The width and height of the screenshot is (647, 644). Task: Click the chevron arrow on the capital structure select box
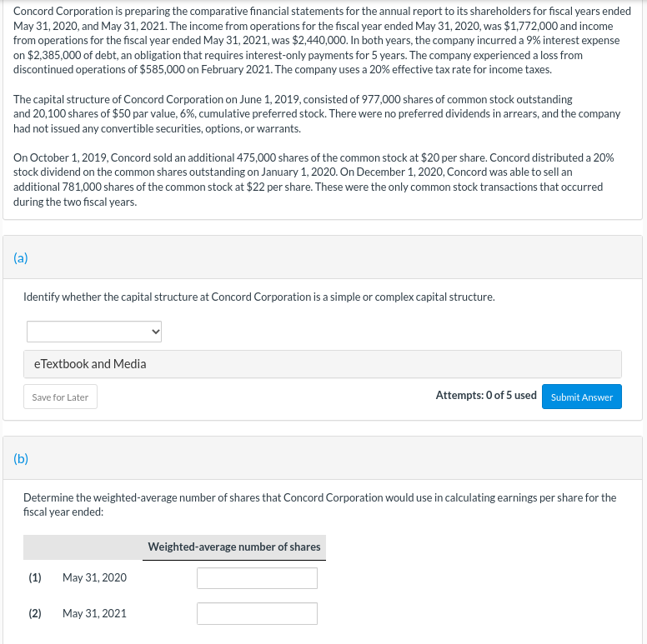[156, 332]
